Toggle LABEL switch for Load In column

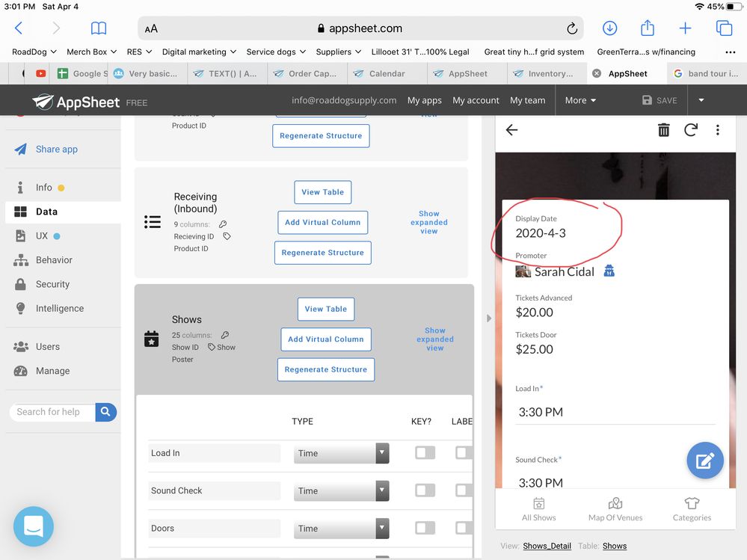click(464, 452)
